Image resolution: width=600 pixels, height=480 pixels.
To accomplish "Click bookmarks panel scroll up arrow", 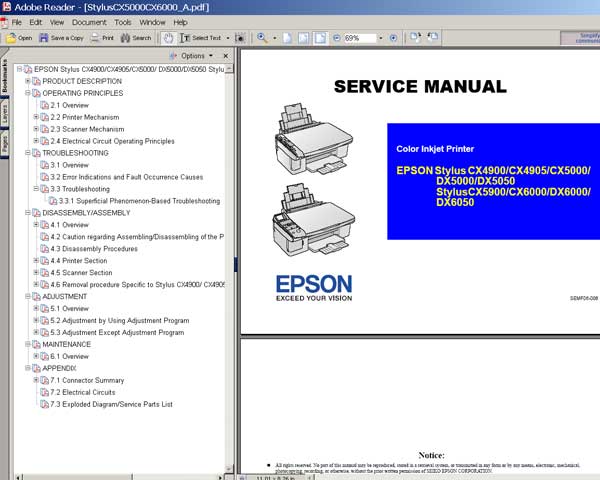I will tap(229, 69).
